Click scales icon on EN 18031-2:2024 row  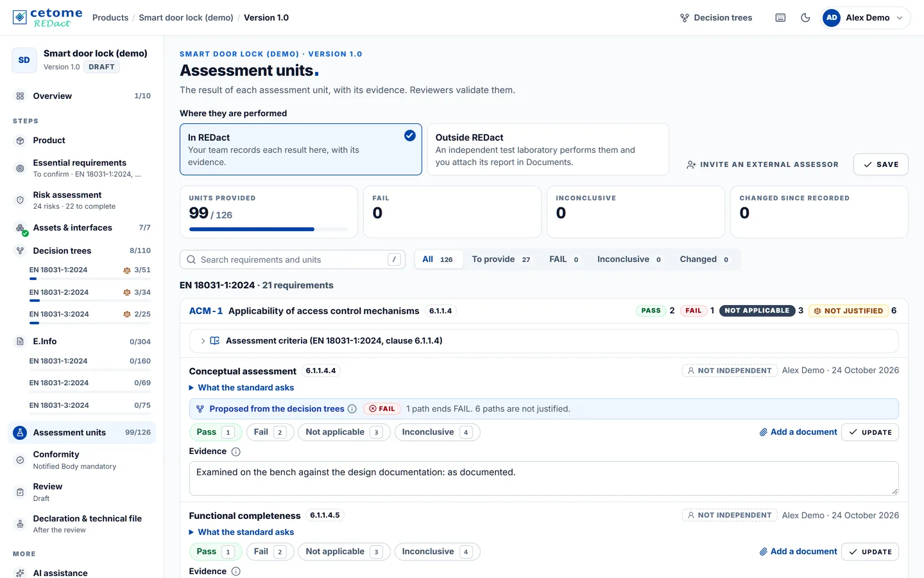[x=127, y=292]
